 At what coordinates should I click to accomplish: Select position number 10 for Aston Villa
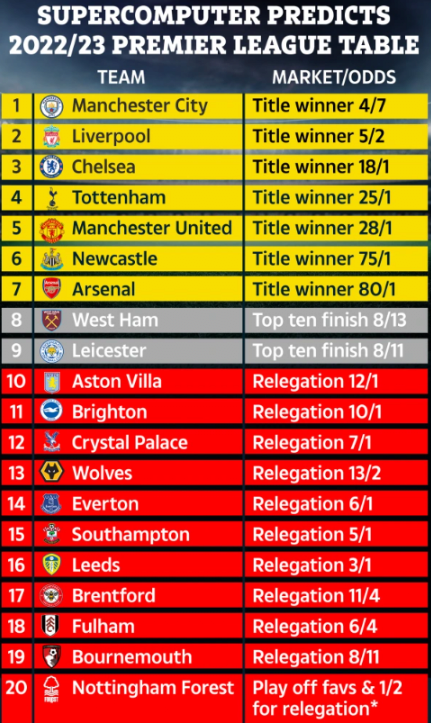point(16,381)
